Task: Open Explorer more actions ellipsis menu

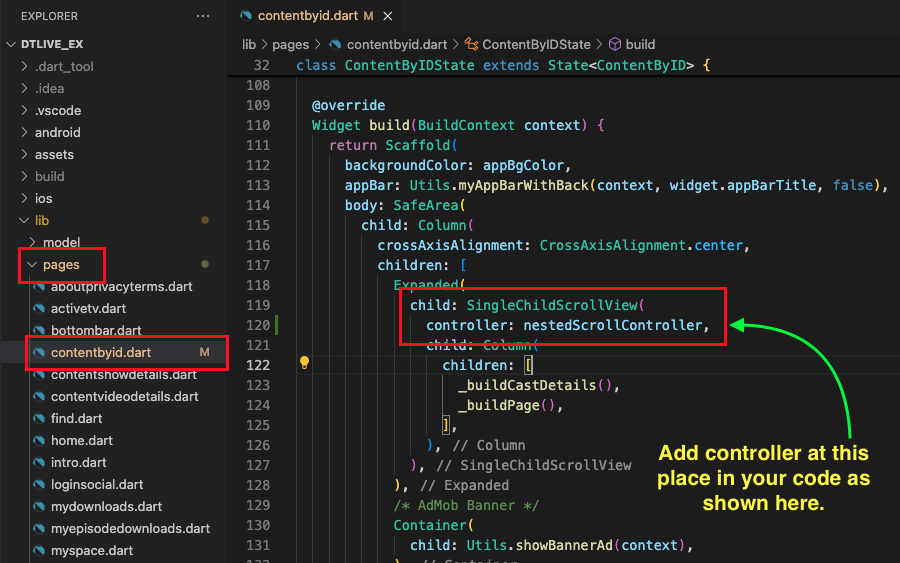Action: click(203, 16)
